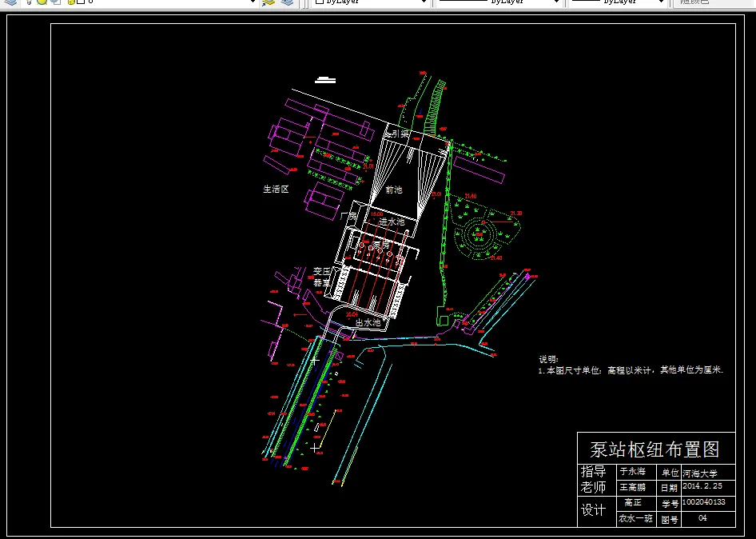Select the 河海大学 text

coord(700,474)
